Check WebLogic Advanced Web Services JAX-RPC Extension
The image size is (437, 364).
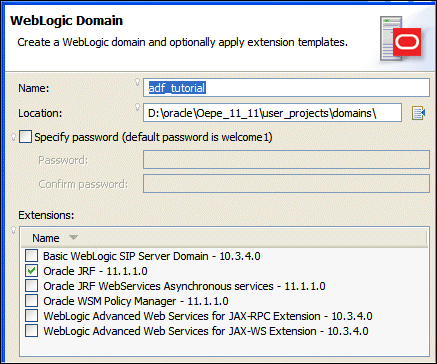pos(32,316)
